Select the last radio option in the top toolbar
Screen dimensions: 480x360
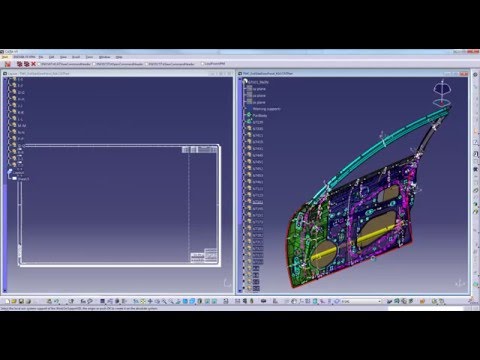(x=202, y=64)
